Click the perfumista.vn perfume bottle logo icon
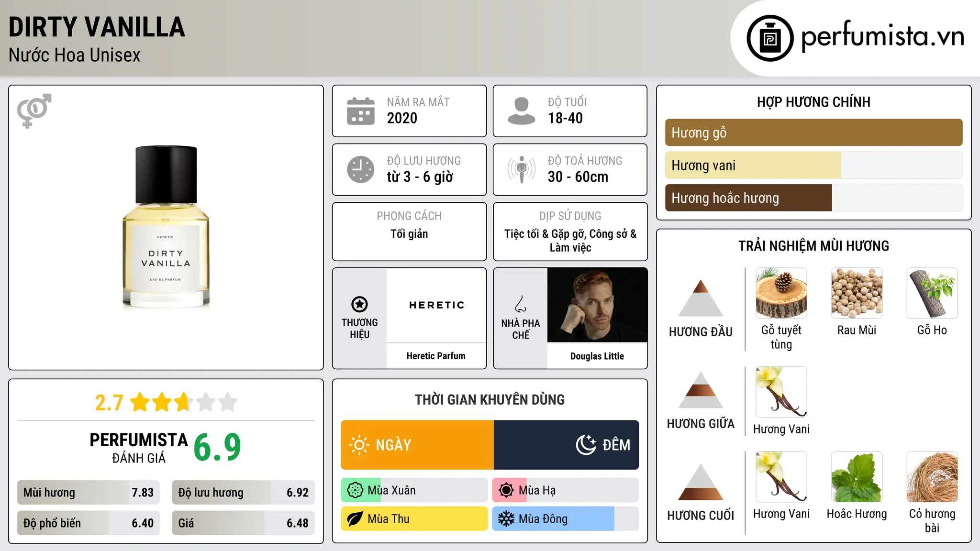This screenshot has height=551, width=980. click(770, 38)
